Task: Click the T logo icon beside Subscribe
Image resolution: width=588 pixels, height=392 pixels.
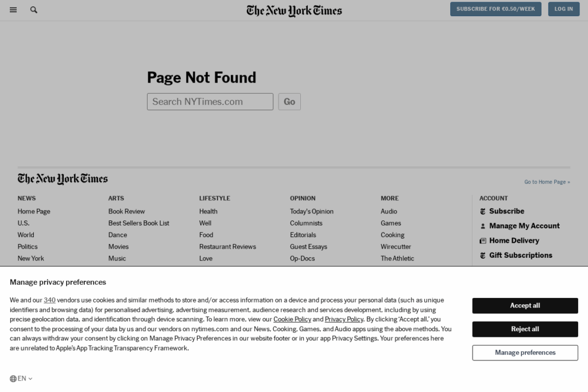Action: 483,211
